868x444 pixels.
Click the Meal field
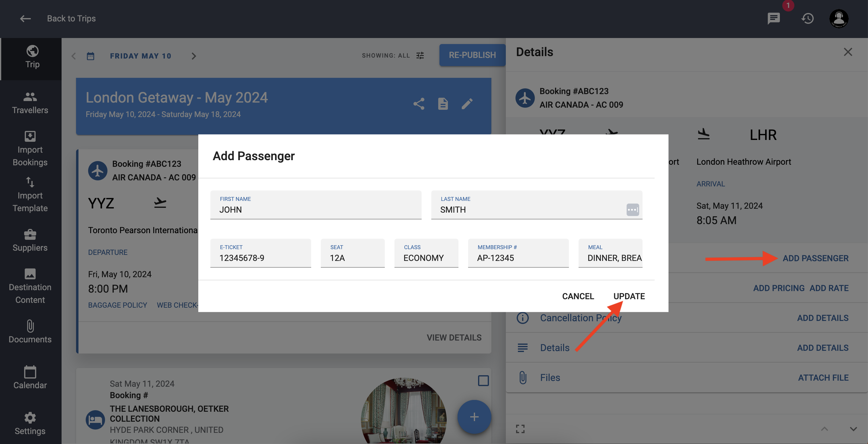[610, 253]
